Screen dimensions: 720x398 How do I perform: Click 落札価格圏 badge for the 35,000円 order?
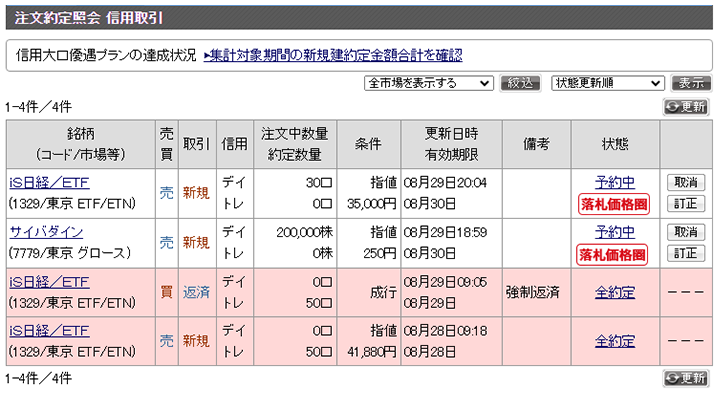pyautogui.click(x=614, y=204)
